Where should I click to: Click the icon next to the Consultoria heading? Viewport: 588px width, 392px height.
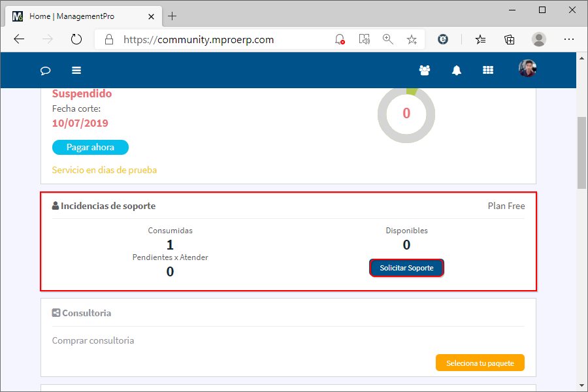55,312
